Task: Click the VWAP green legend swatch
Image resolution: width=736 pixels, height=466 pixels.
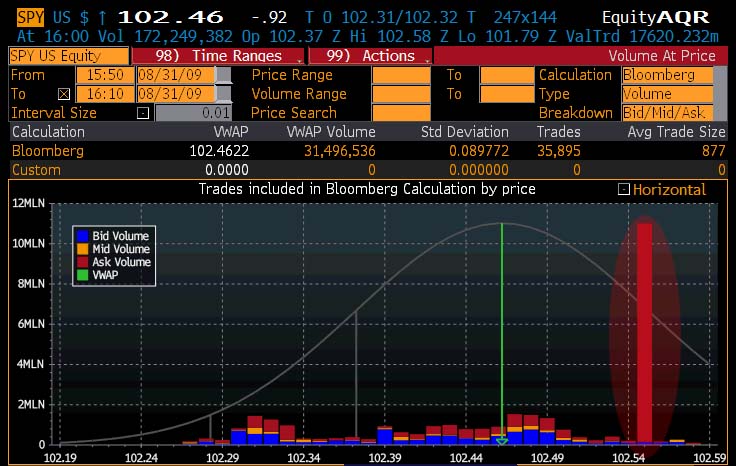Action: tap(83, 275)
